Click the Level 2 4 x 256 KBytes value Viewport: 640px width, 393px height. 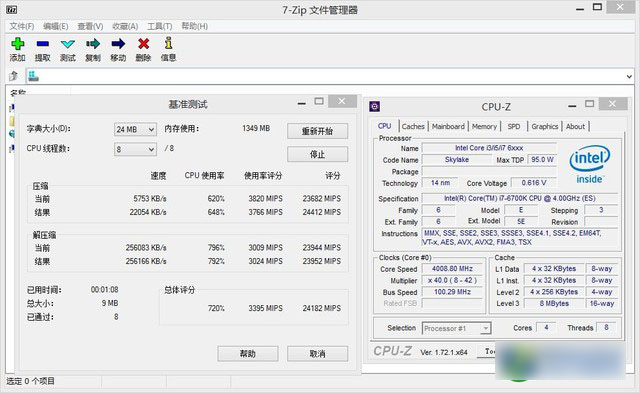coord(554,292)
